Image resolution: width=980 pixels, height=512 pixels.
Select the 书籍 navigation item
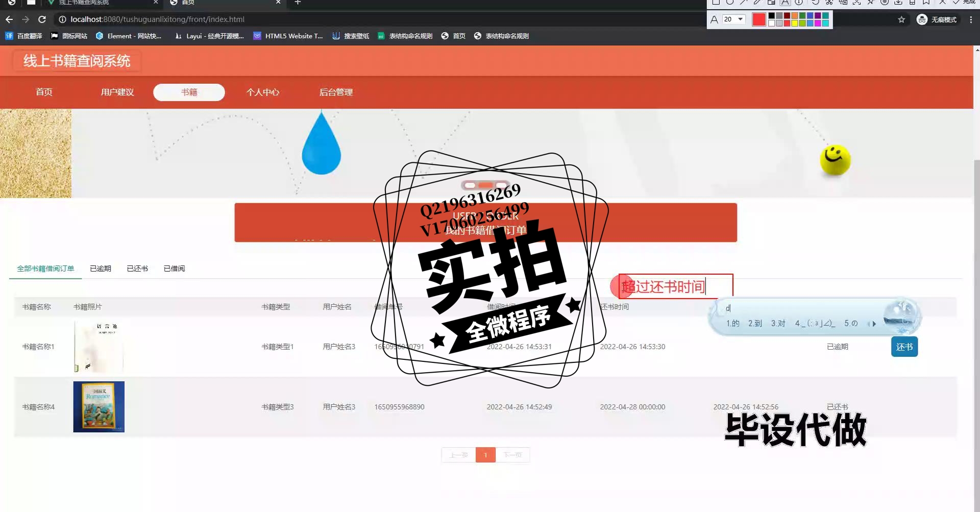tap(189, 92)
